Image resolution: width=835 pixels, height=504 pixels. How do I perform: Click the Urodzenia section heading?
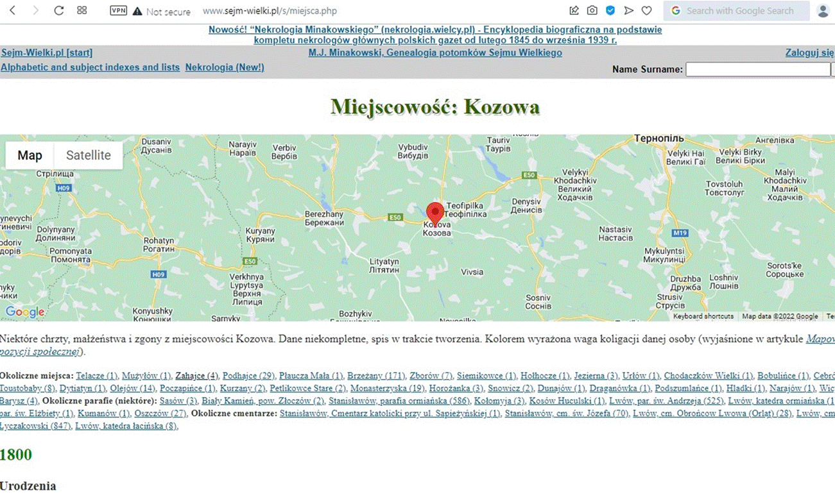[x=28, y=485]
